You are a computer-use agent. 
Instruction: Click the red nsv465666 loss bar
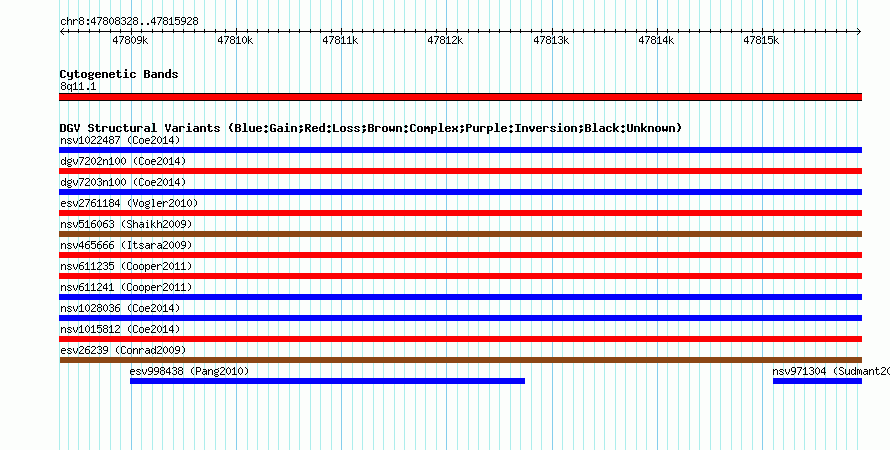click(x=460, y=255)
